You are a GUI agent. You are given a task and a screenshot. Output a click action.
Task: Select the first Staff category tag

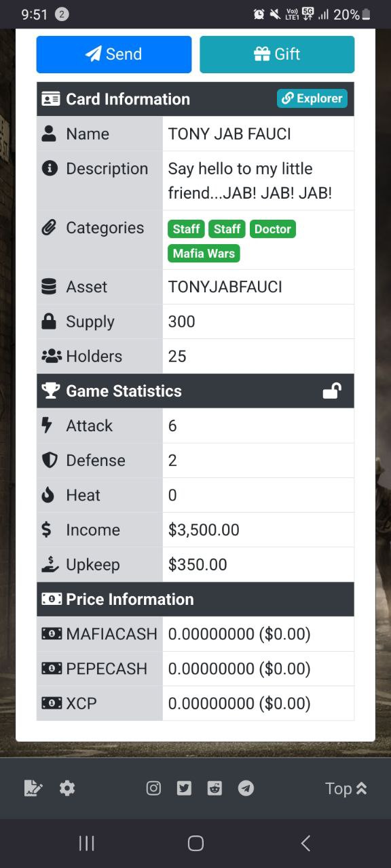[186, 229]
